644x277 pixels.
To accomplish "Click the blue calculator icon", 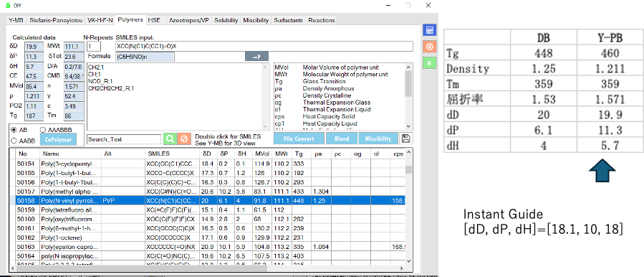I will tap(429, 30).
